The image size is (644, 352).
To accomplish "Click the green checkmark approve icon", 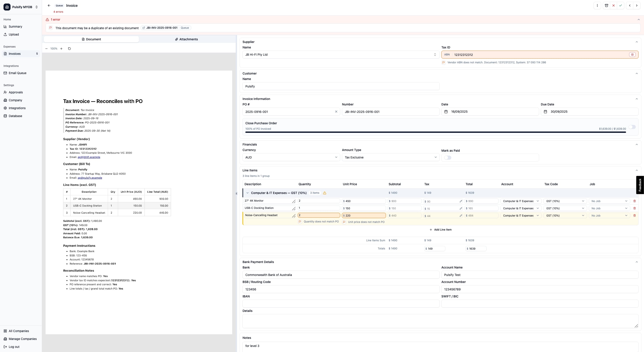I will (621, 5).
